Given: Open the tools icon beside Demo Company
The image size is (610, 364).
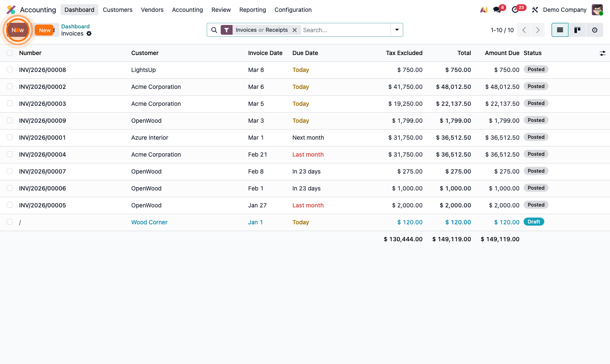Looking at the screenshot, I should [x=535, y=9].
